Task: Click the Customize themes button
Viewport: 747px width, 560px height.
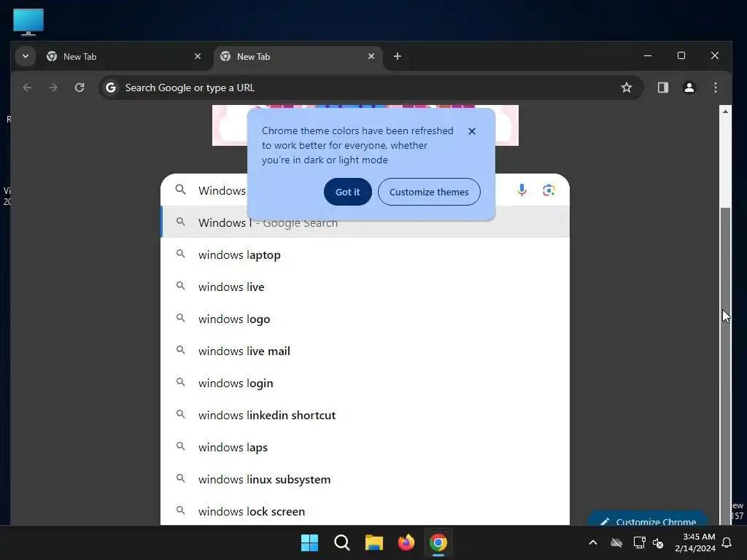Action: (429, 192)
